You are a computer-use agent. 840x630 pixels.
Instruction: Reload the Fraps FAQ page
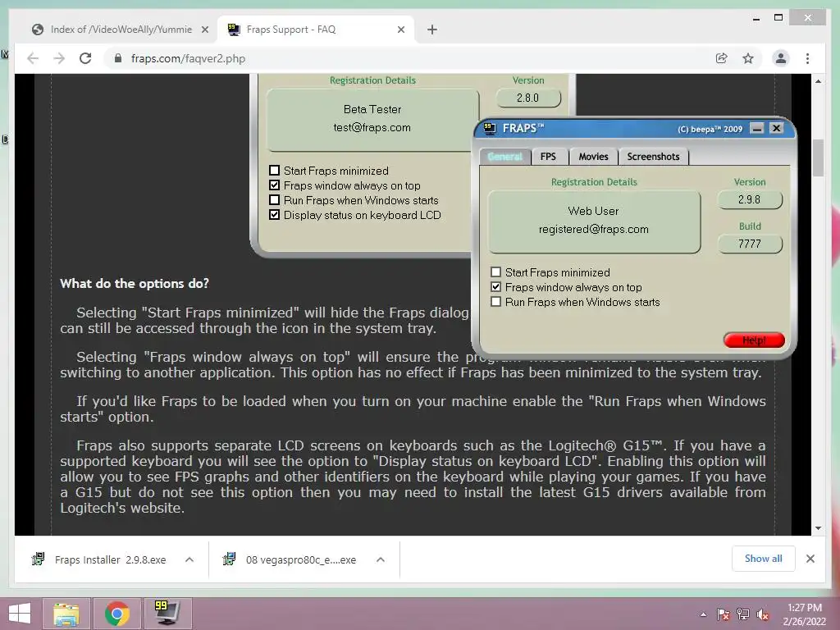tap(85, 58)
